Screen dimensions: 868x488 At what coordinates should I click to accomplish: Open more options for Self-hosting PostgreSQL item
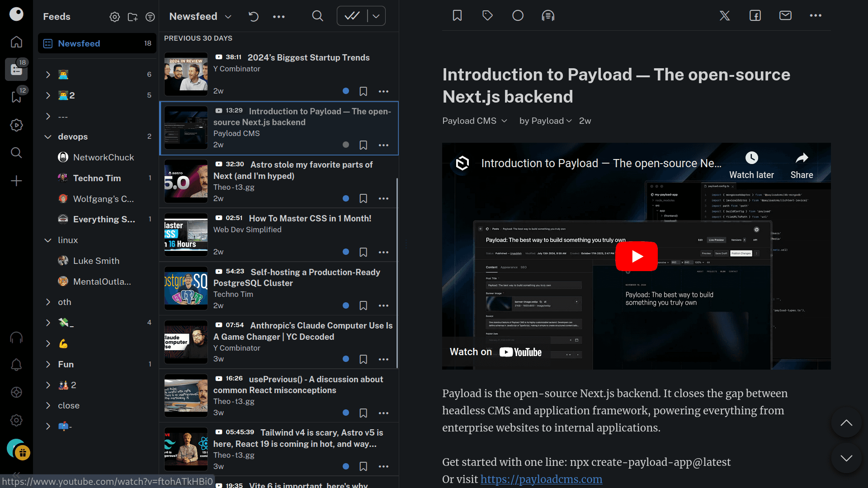pyautogui.click(x=383, y=305)
